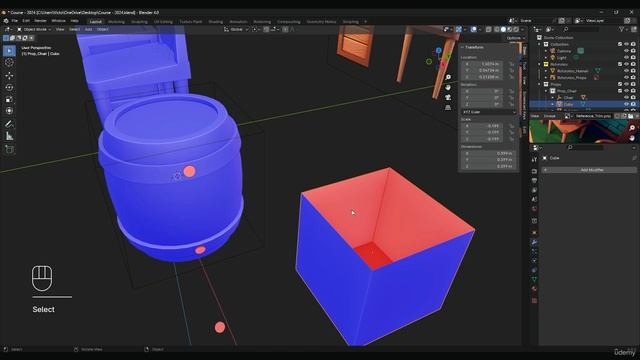640x360 pixels.
Task: Click the image editor zoom icon
Action: pyautogui.click(x=632, y=128)
